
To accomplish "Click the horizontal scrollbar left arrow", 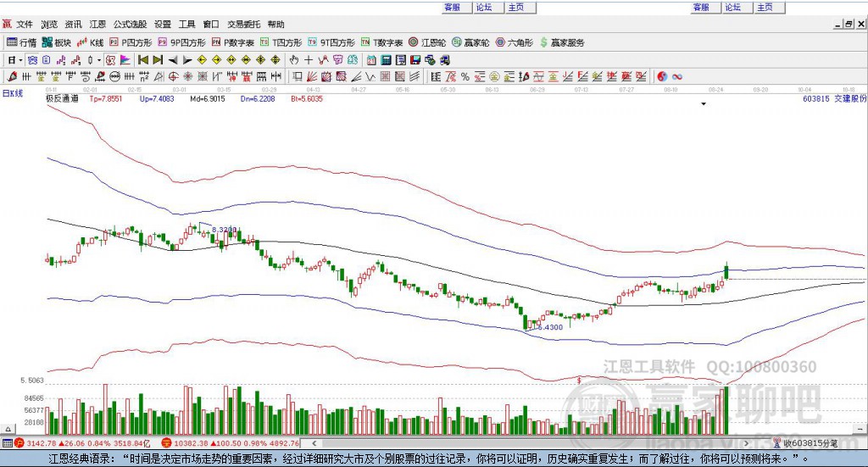I will pos(314,443).
